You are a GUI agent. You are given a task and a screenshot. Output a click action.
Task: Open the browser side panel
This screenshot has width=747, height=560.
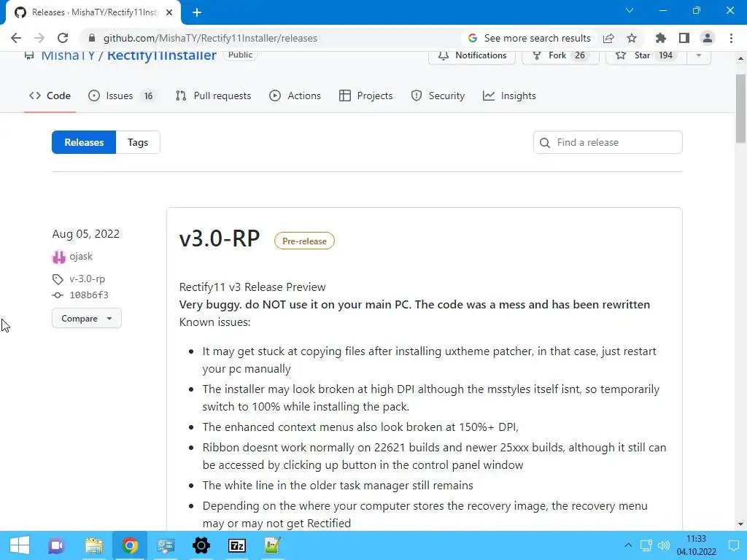684,38
